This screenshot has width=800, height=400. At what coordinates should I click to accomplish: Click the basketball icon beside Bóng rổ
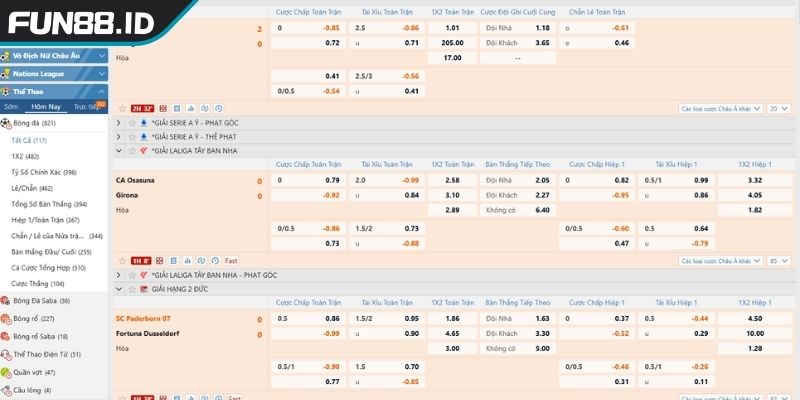[x=6, y=319]
